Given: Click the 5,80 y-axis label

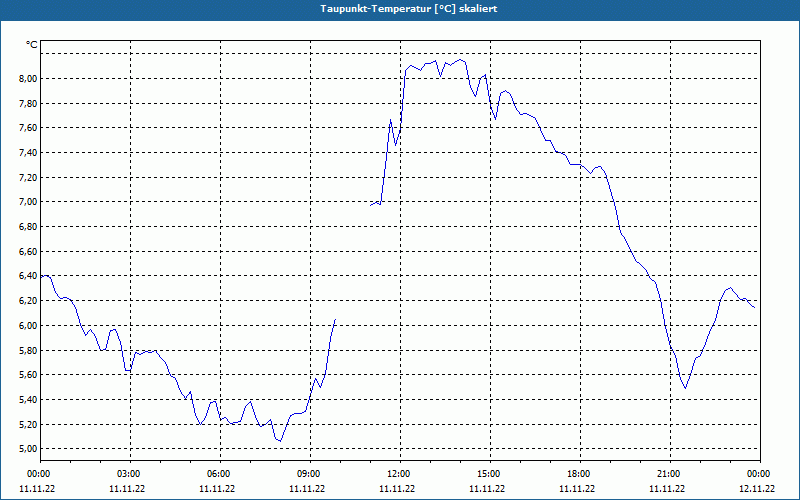Looking at the screenshot, I should coord(28,351).
